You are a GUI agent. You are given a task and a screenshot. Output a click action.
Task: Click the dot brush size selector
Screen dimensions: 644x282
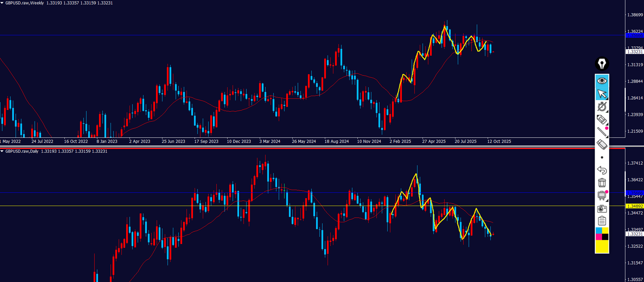click(x=602, y=157)
